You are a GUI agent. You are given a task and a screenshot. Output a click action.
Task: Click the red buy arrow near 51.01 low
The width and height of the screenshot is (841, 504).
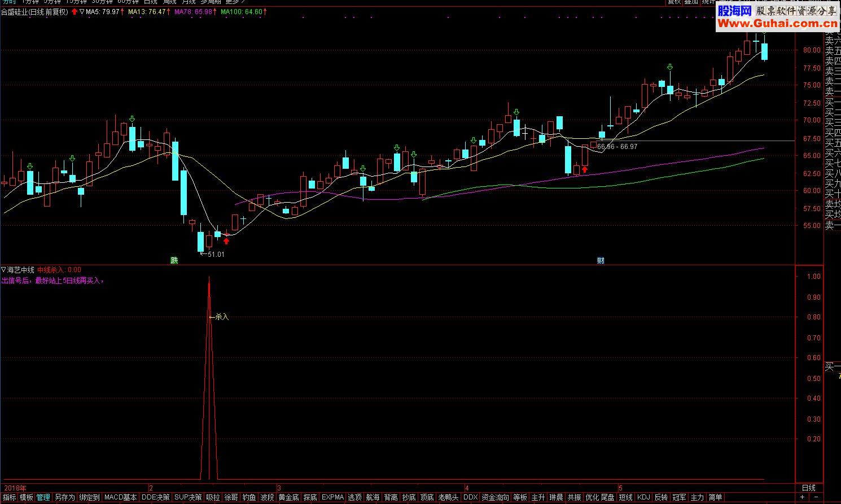[226, 241]
